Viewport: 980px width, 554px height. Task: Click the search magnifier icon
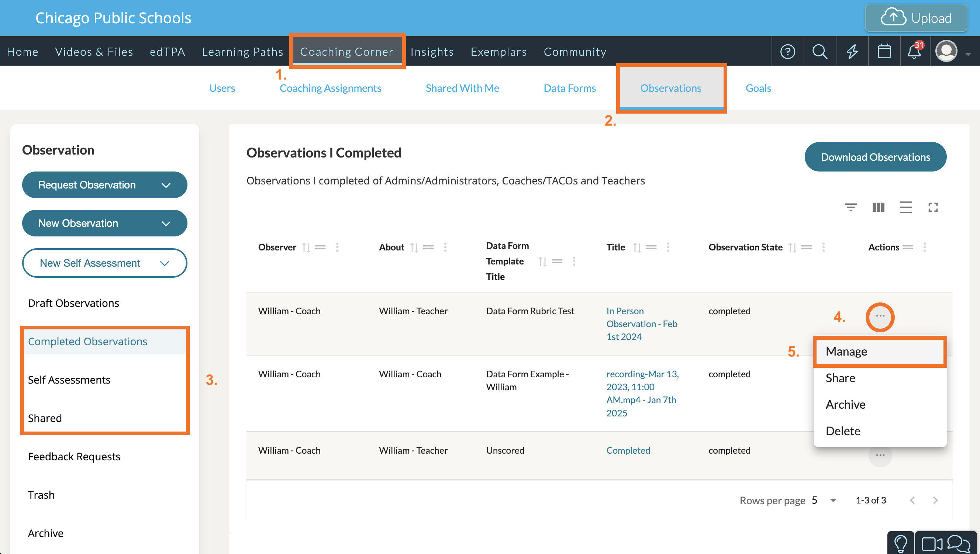(819, 51)
